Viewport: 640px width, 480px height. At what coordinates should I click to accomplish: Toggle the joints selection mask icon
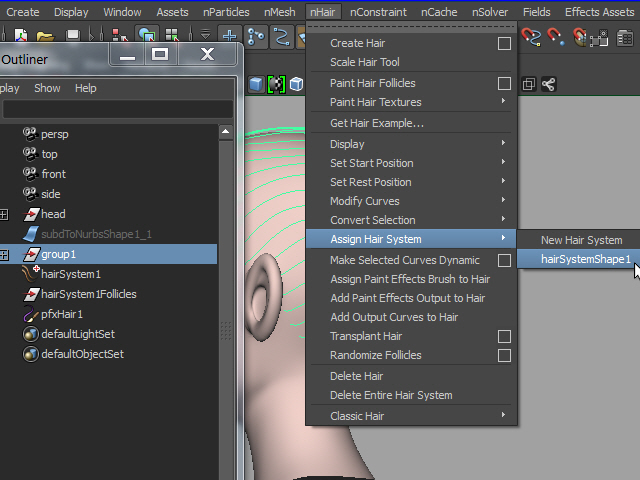(256, 36)
